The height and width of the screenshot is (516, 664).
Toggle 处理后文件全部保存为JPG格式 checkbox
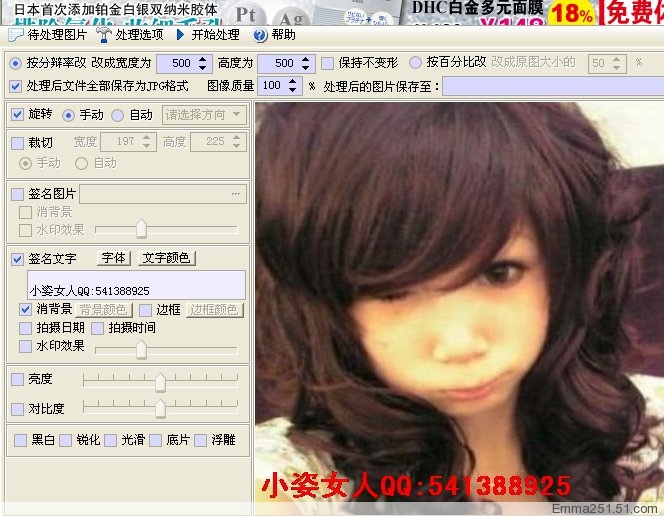click(16, 87)
